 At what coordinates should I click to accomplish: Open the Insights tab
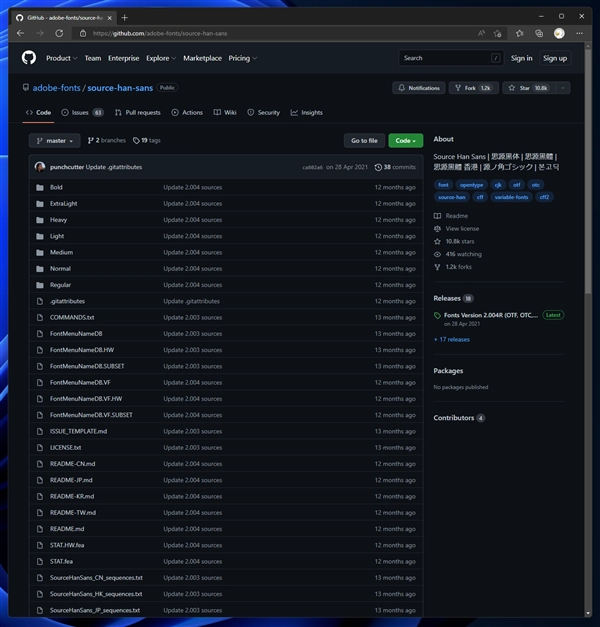pyautogui.click(x=306, y=112)
